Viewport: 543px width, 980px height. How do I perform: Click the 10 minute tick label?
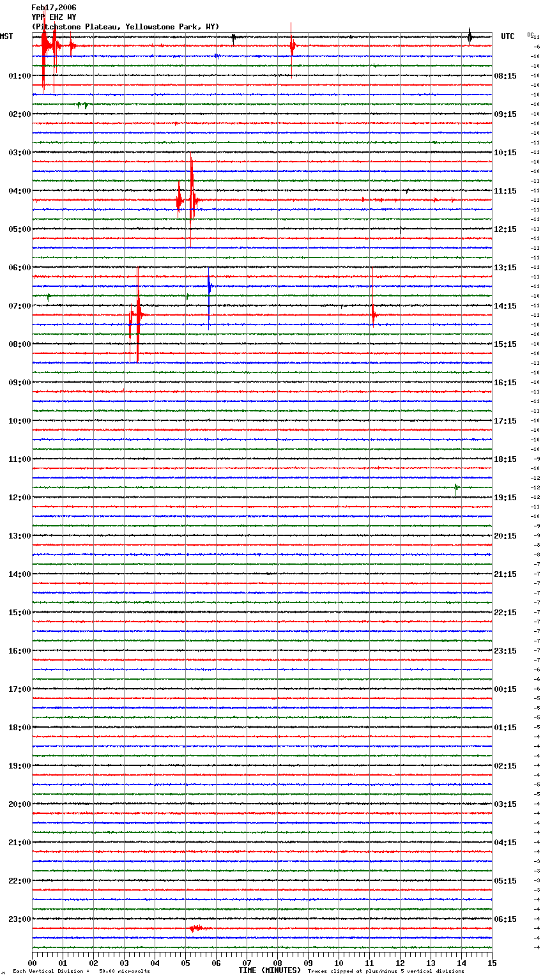point(339,963)
